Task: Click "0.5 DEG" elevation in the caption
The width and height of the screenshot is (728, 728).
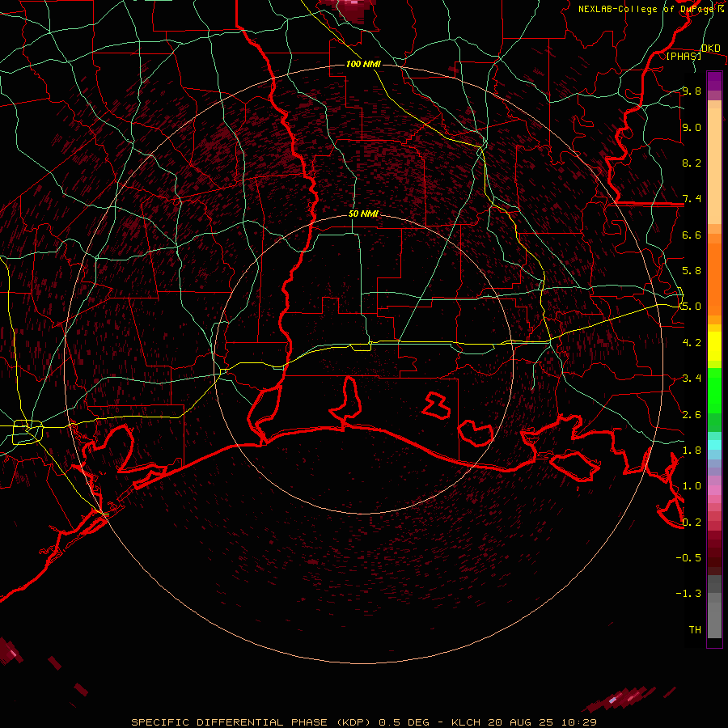Action: coord(404,722)
